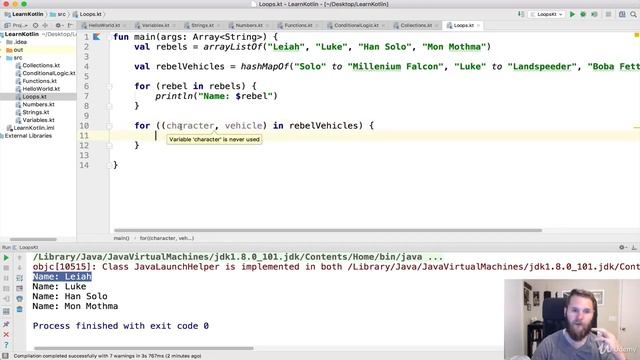
Task: Click Loops.kt in the navigation breadcrumb
Action: (x=87, y=14)
